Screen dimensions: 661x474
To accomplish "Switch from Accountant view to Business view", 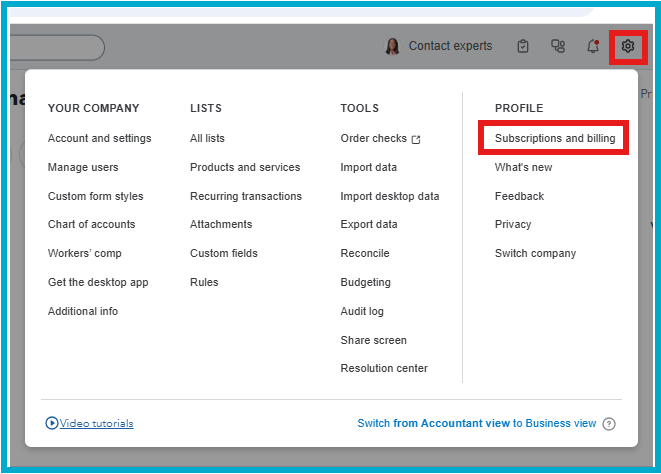I will coord(476,424).
